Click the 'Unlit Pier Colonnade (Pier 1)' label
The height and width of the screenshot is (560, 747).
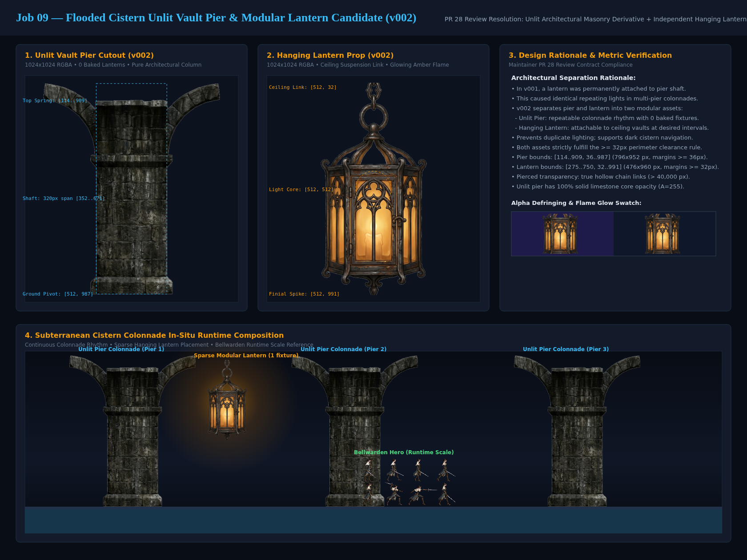coord(121,349)
